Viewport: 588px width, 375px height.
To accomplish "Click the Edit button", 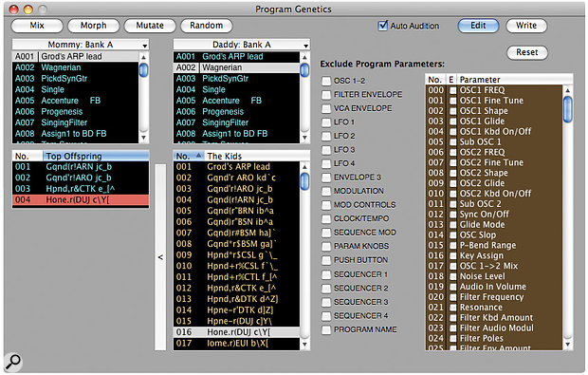I will 478,26.
